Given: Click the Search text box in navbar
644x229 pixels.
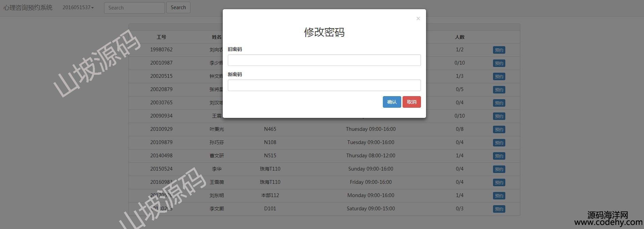Looking at the screenshot, I should click(x=134, y=7).
